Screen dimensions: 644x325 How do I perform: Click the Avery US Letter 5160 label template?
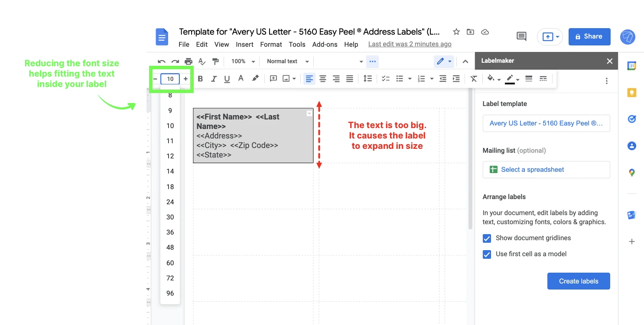(546, 123)
